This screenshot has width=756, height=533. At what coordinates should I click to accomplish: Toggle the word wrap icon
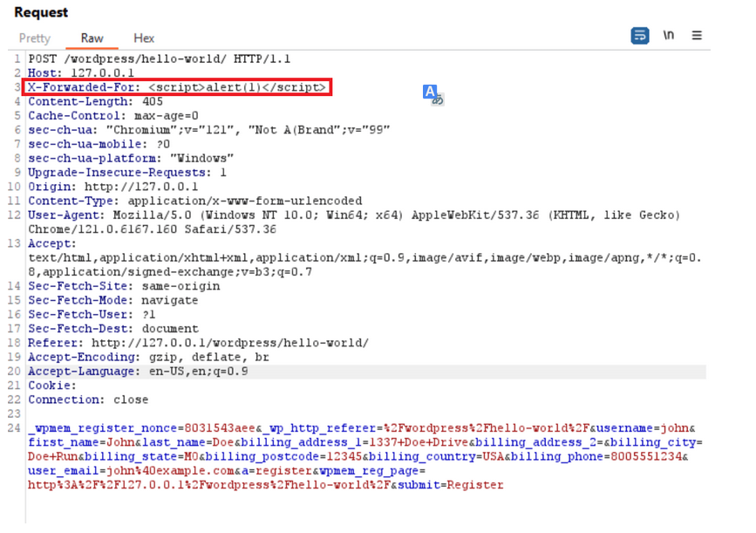click(x=640, y=36)
